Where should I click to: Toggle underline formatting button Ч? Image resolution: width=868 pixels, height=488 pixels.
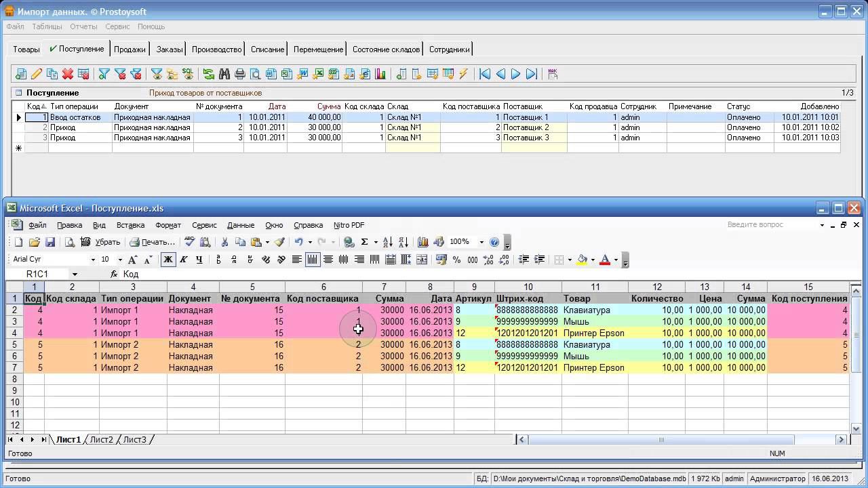tap(199, 260)
